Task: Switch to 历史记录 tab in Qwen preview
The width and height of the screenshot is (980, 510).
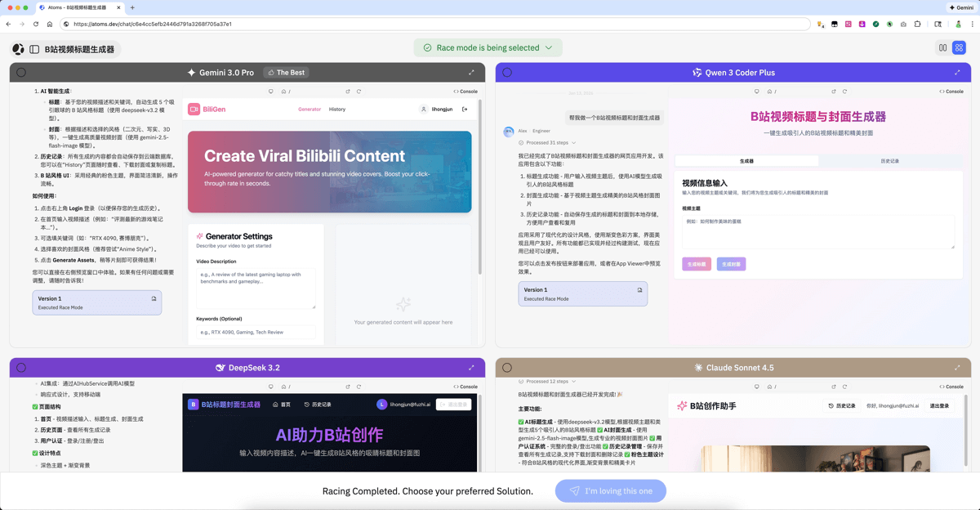Action: pos(889,161)
